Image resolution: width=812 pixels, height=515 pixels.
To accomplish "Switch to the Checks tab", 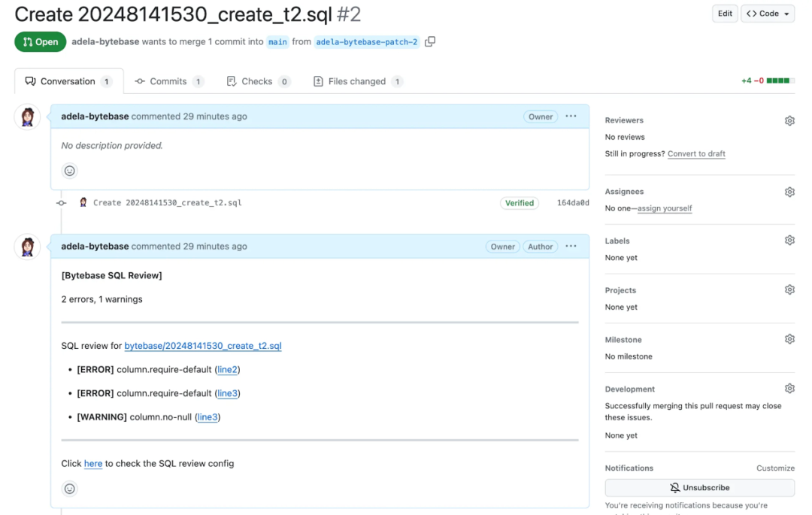I will coord(257,81).
